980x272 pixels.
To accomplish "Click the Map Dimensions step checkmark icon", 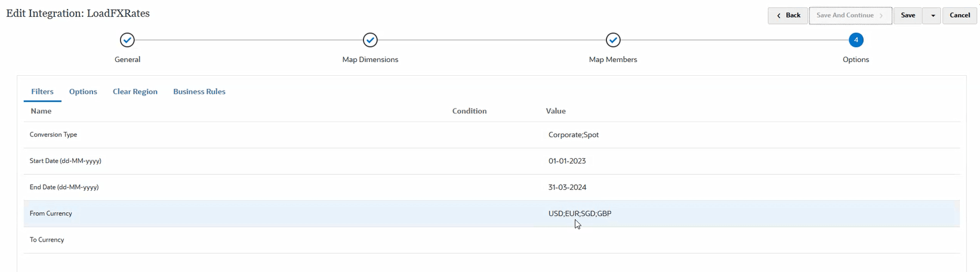I will click(370, 40).
